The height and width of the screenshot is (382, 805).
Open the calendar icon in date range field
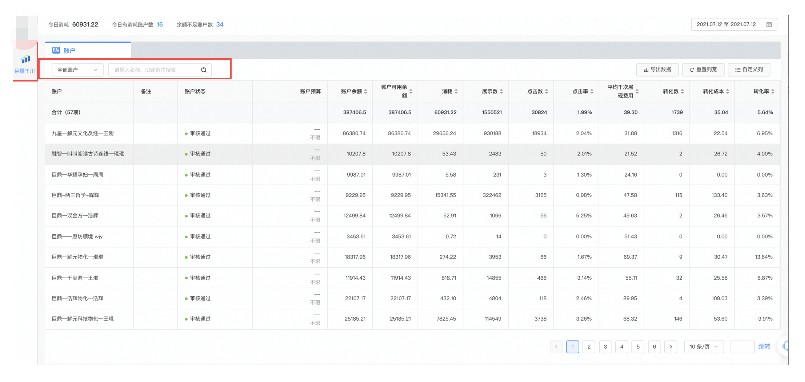coord(769,24)
